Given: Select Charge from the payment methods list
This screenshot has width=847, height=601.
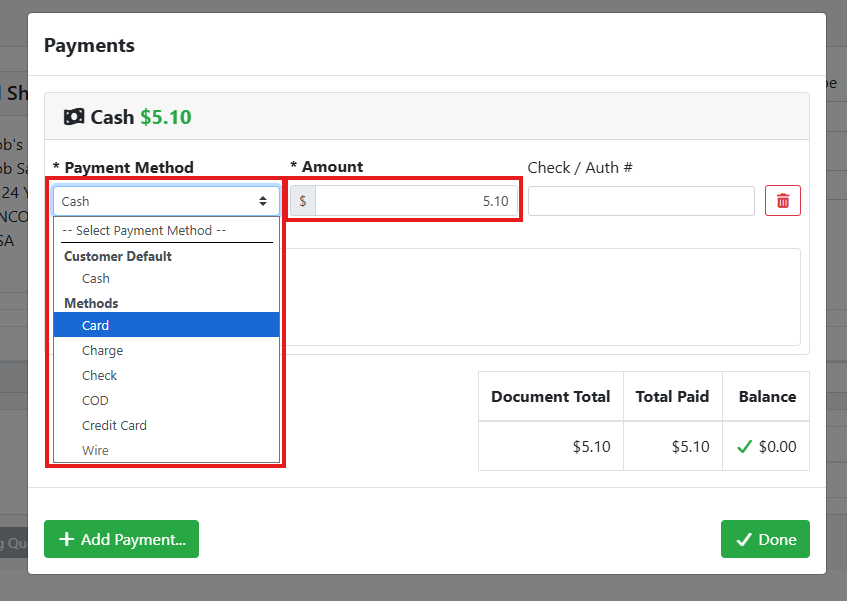Looking at the screenshot, I should 103,350.
